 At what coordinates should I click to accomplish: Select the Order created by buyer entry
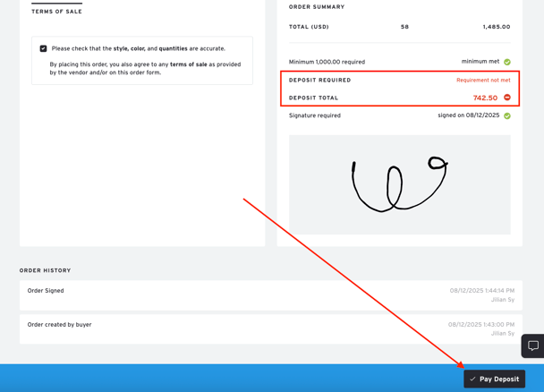(x=59, y=325)
